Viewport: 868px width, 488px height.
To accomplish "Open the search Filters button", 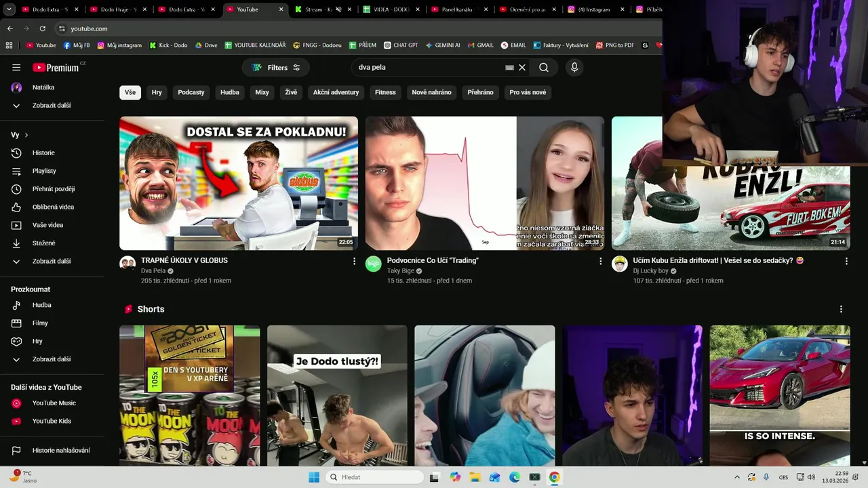I will [276, 67].
